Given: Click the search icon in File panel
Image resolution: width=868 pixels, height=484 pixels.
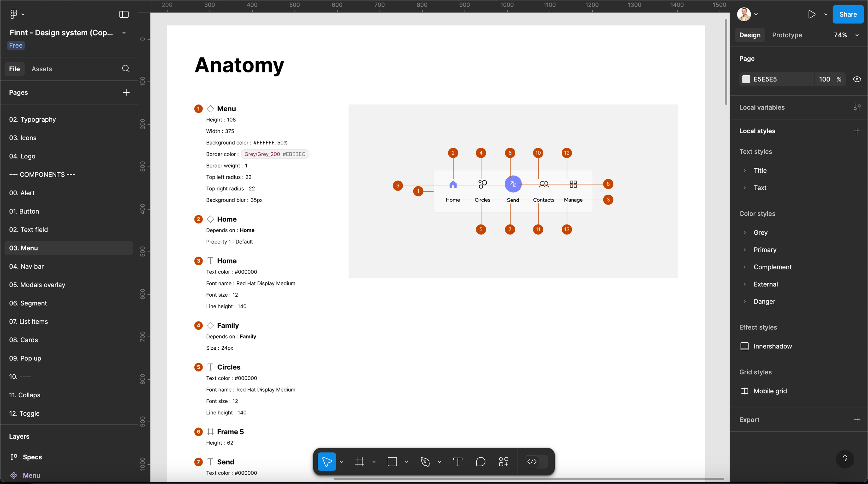Looking at the screenshot, I should point(126,69).
